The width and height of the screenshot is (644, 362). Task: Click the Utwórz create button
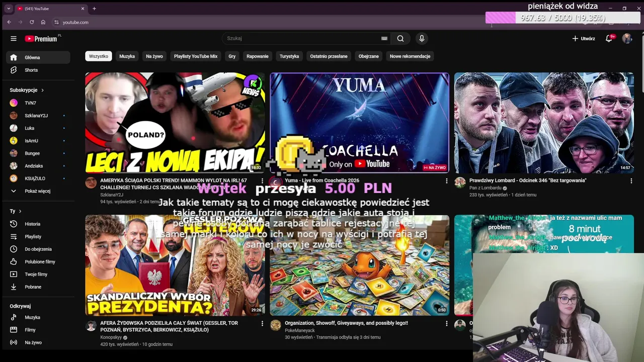tap(584, 39)
